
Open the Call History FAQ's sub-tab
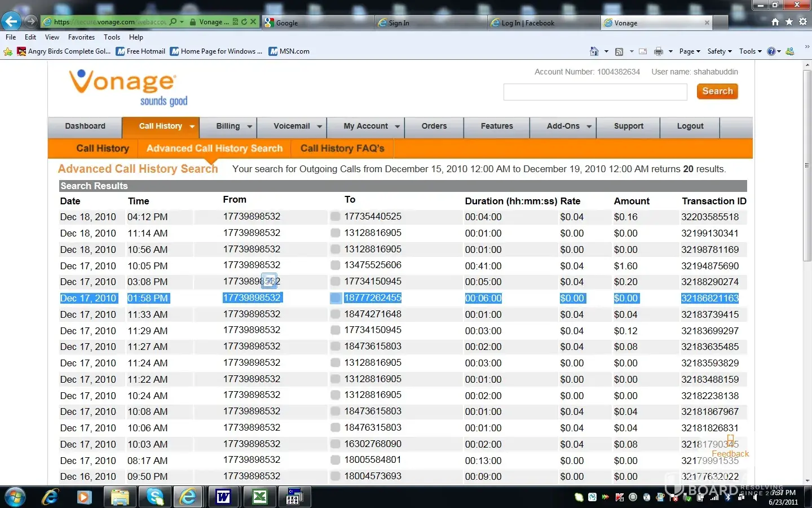pos(342,148)
